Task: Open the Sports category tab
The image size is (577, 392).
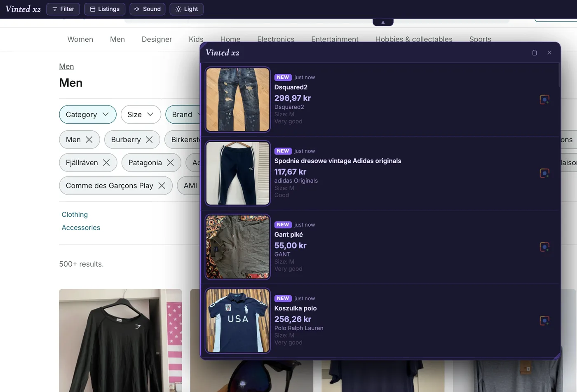Action: pos(480,39)
